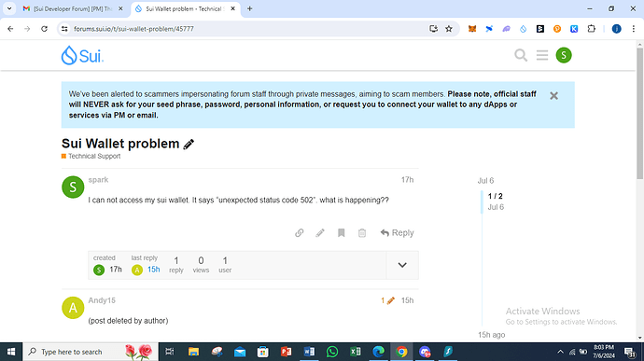Click Andy15's large A avatar
Screen dimensions: 644x361
(x=73, y=308)
